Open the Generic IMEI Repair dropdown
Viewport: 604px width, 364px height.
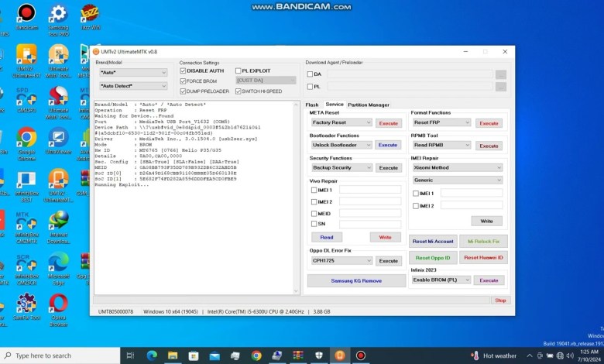click(x=457, y=180)
